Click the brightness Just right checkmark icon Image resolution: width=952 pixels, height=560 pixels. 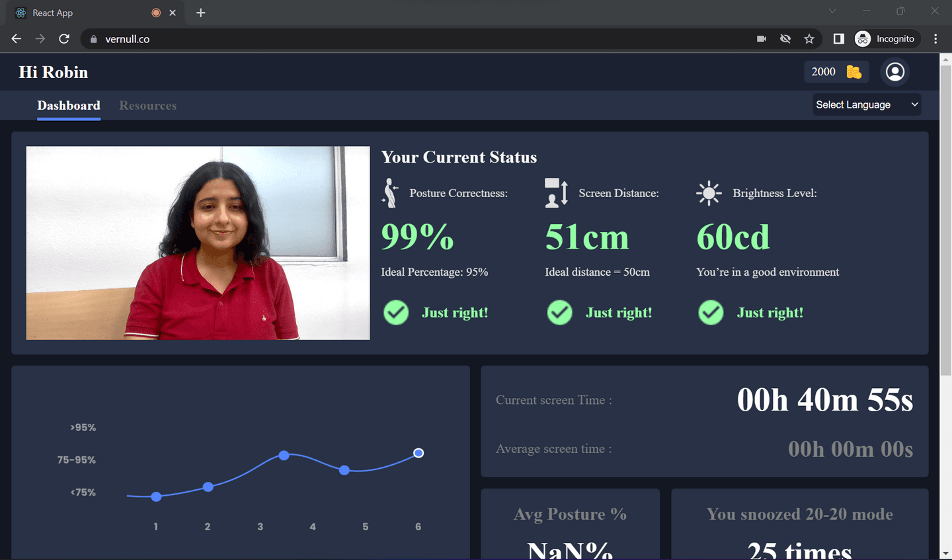point(711,313)
